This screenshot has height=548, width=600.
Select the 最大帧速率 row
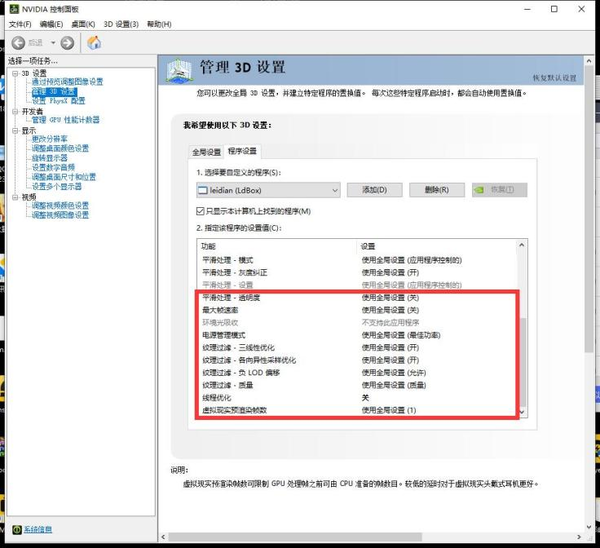point(357,310)
